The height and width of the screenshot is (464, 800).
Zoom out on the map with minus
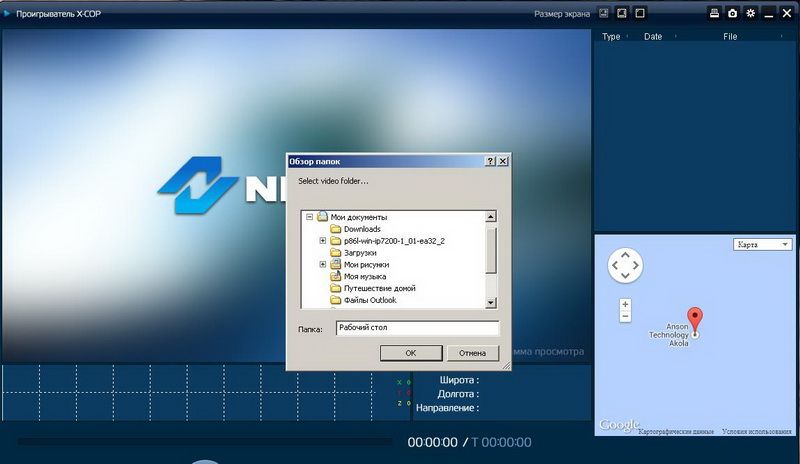pyautogui.click(x=625, y=316)
